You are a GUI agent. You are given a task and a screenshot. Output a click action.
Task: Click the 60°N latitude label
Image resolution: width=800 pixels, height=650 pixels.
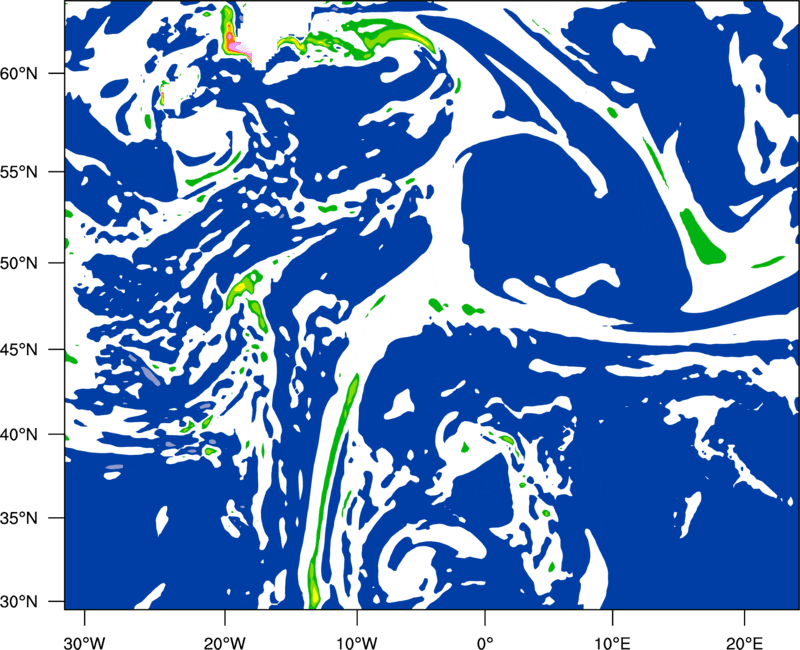(19, 74)
